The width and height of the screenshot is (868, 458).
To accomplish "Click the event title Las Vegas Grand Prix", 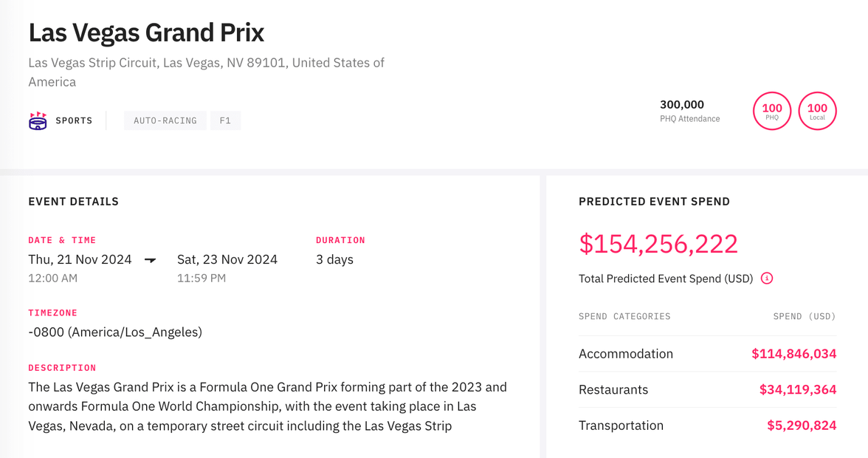I will coord(146,33).
